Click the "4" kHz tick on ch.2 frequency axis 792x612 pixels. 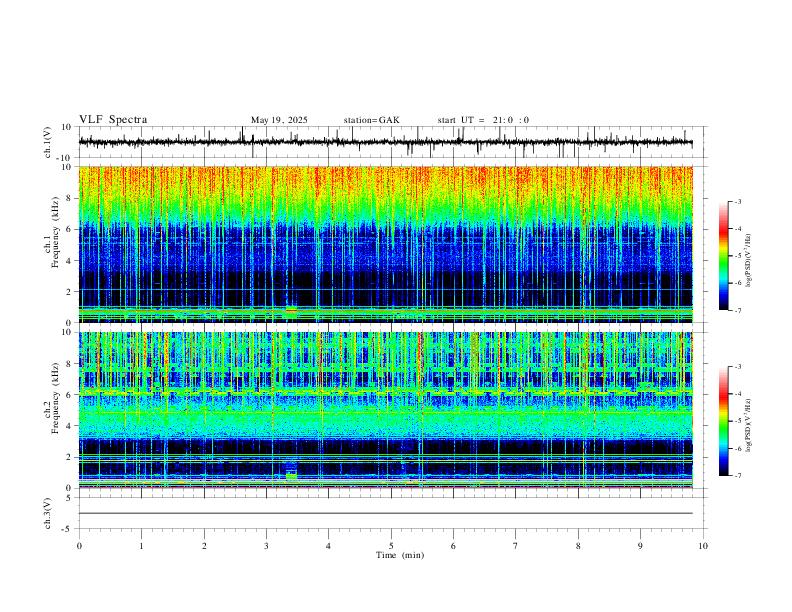70,426
